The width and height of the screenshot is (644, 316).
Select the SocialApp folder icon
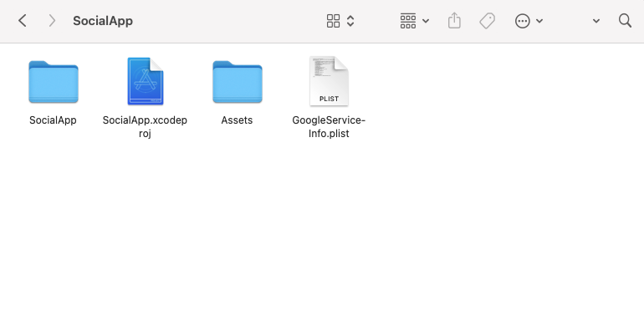54,81
